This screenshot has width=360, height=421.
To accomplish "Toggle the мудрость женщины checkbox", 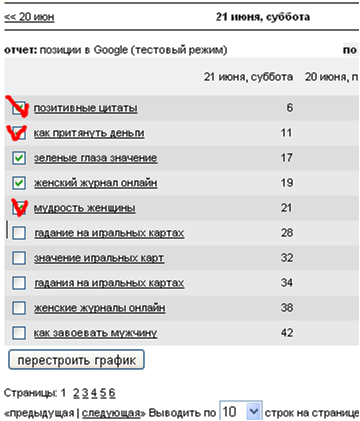I will coord(19,208).
